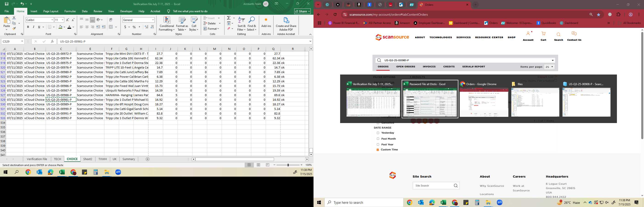Open the Formulas ribbon tab

(x=70, y=11)
